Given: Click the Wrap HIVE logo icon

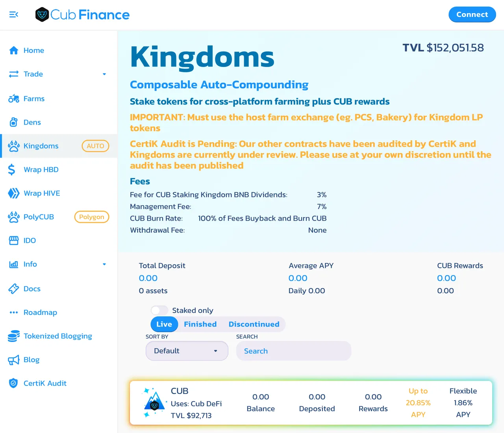Looking at the screenshot, I should tap(14, 193).
